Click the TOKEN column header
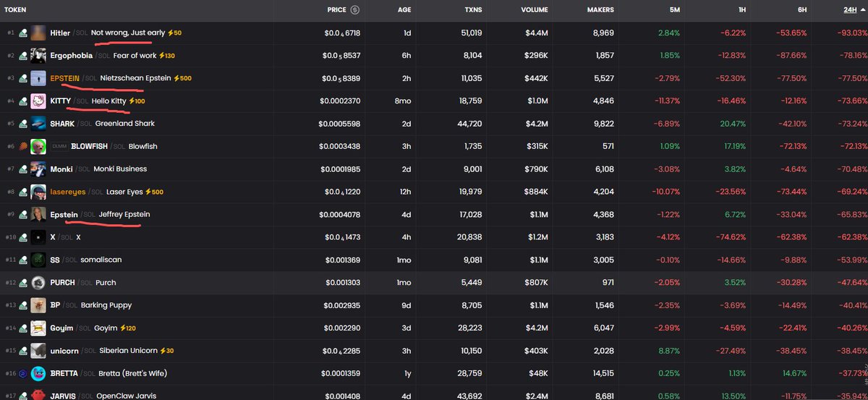The height and width of the screenshot is (400, 868). click(x=16, y=10)
